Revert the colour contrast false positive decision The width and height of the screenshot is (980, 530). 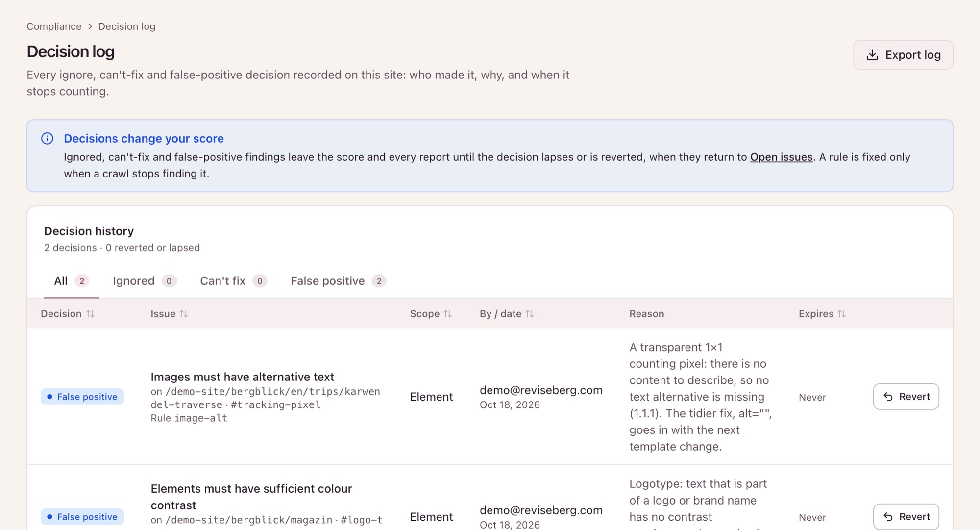coord(906,516)
